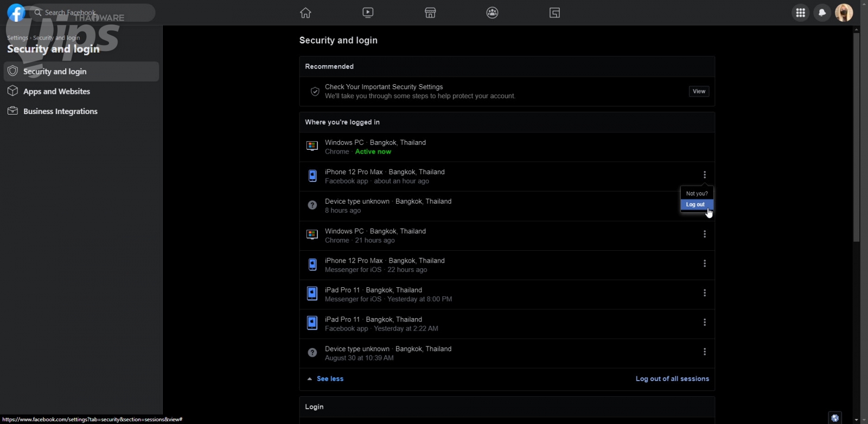Open Apps and Websites settings tab

tap(56, 91)
